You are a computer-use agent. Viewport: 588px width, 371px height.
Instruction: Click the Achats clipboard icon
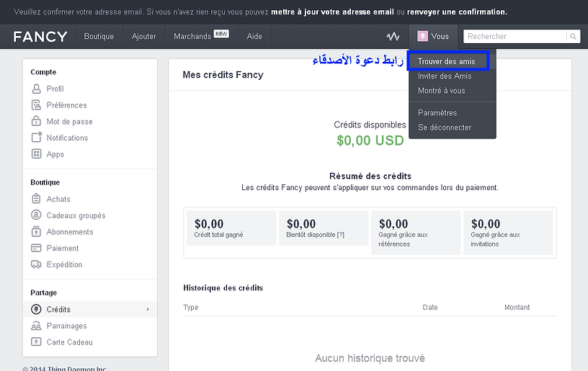coord(36,199)
